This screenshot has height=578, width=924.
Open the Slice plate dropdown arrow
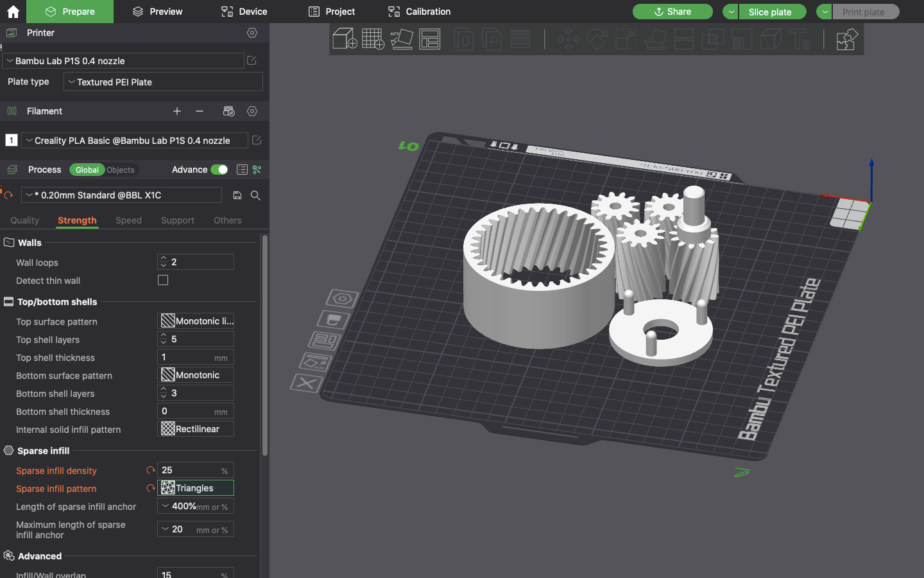[731, 12]
